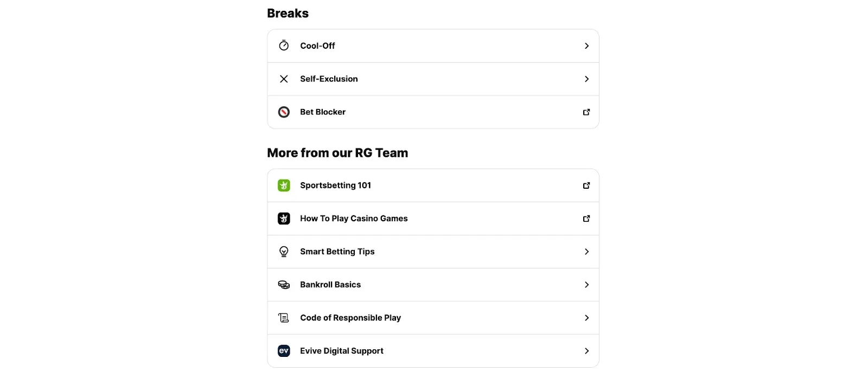Click the Smart Betting Tips lightbulb icon
The image size is (868, 384).
(284, 252)
